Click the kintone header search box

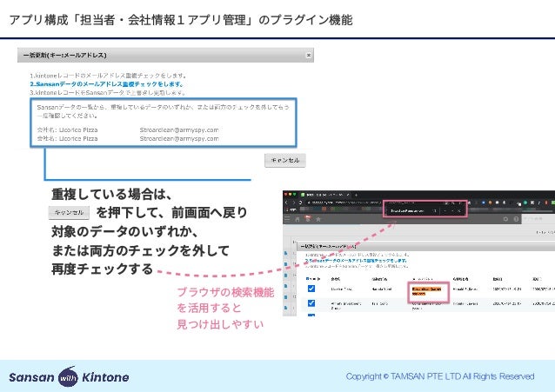538,219
